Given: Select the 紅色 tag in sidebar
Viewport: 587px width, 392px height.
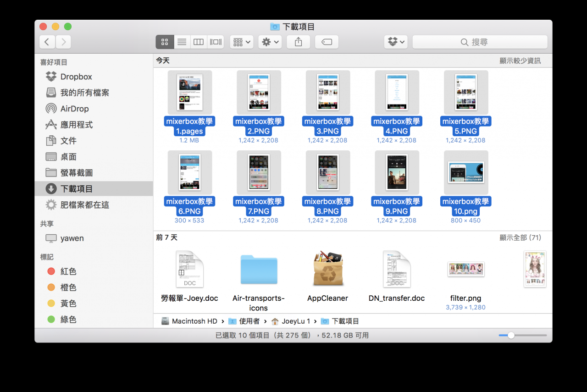Looking at the screenshot, I should (x=68, y=271).
